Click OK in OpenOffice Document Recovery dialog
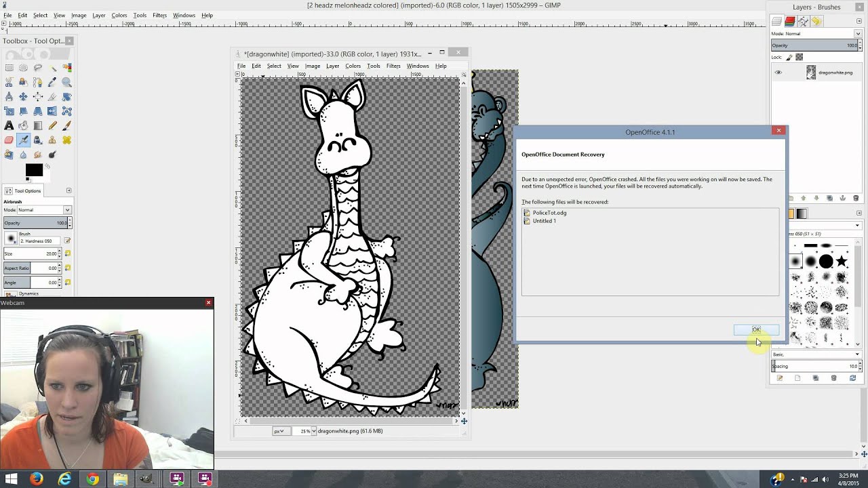This screenshot has width=868, height=488. (x=756, y=329)
